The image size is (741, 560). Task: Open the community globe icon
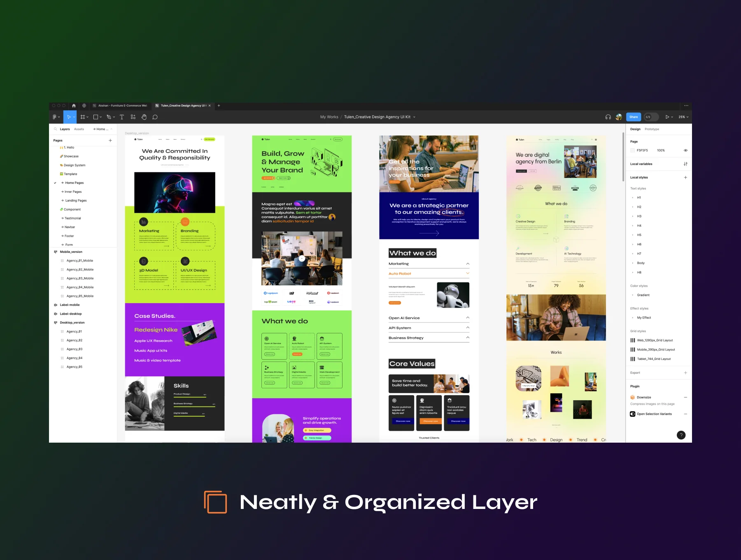[x=84, y=105]
